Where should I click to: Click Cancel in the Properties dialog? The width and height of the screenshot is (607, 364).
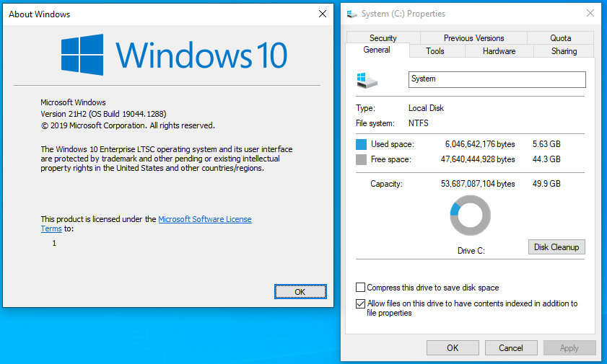pyautogui.click(x=510, y=347)
